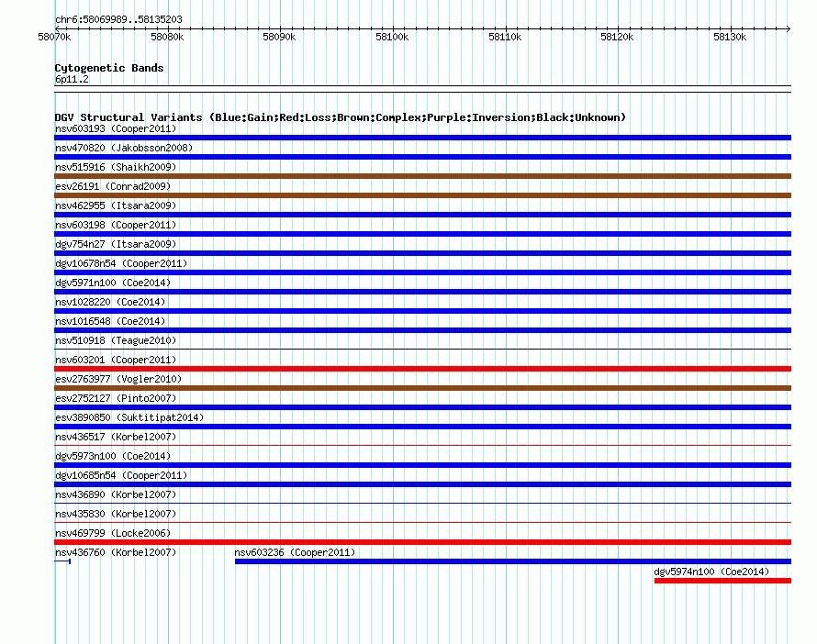The image size is (817, 644).
Task: Click the nsv436890 (Korbel2007) label
Action: click(x=116, y=494)
